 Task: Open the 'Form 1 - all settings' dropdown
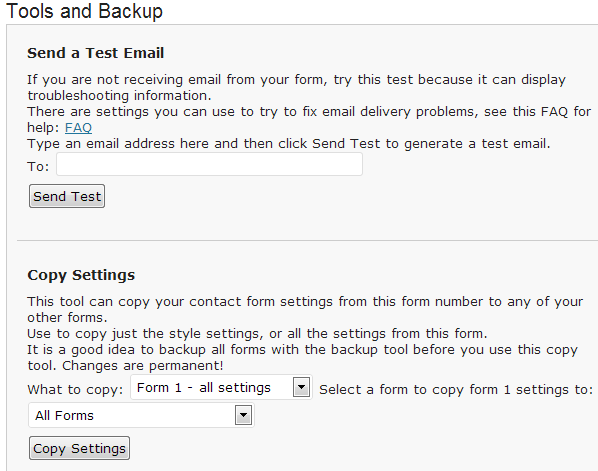click(221, 387)
